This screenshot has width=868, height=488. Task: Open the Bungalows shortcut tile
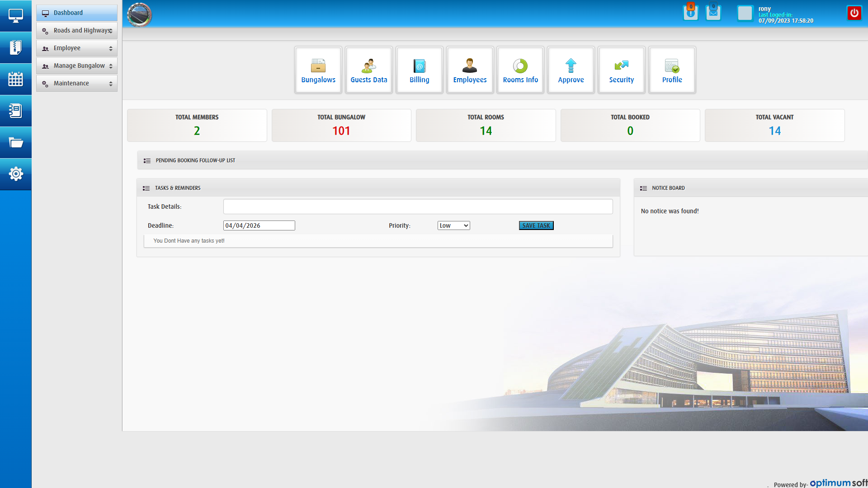click(318, 70)
